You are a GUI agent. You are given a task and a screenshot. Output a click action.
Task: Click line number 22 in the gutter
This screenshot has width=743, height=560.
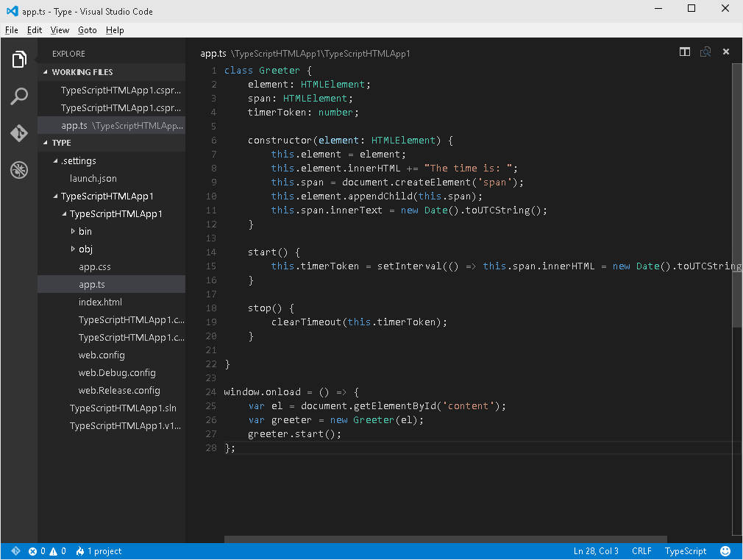click(211, 364)
